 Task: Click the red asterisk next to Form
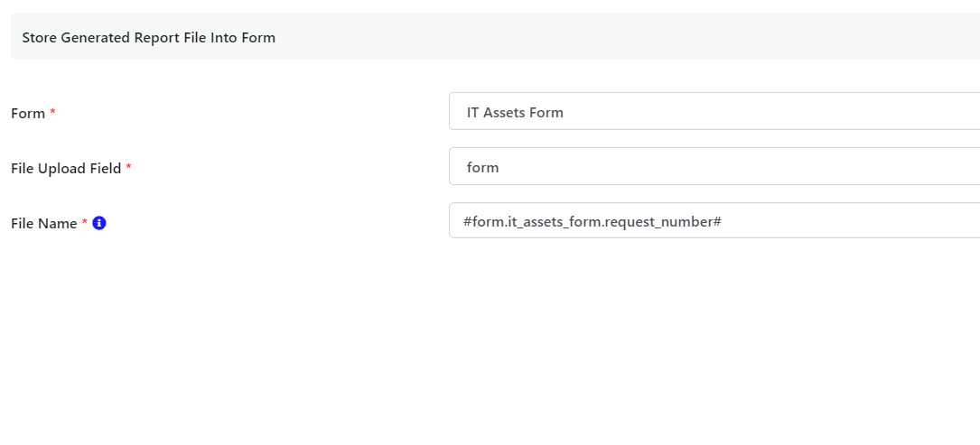(x=52, y=112)
